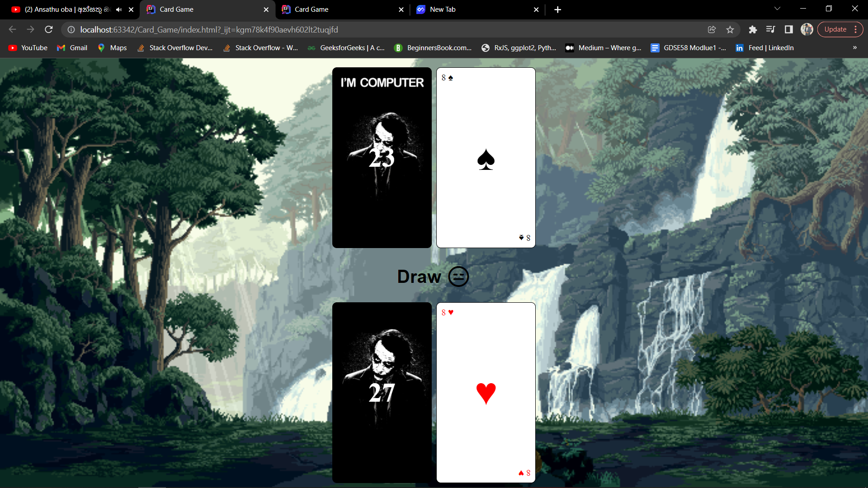868x488 pixels.
Task: Open the media control icon
Action: click(771, 29)
